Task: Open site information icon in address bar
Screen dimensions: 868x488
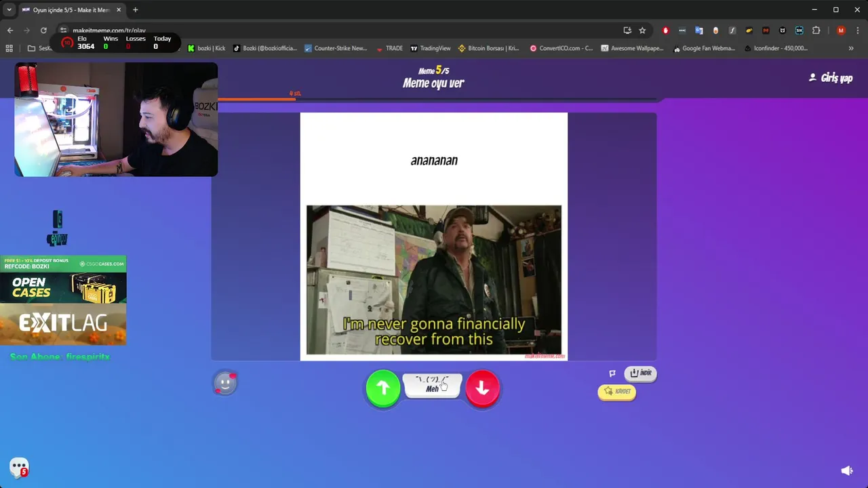Action: pyautogui.click(x=63, y=30)
